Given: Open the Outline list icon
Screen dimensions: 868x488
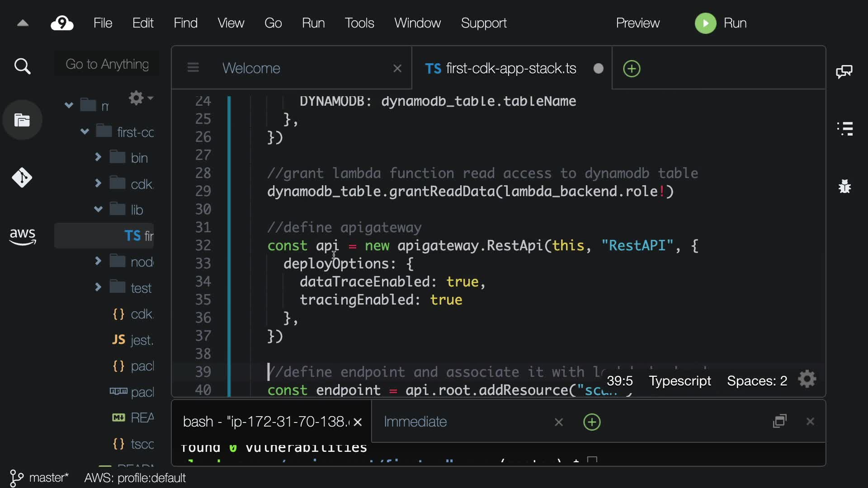Looking at the screenshot, I should [845, 128].
